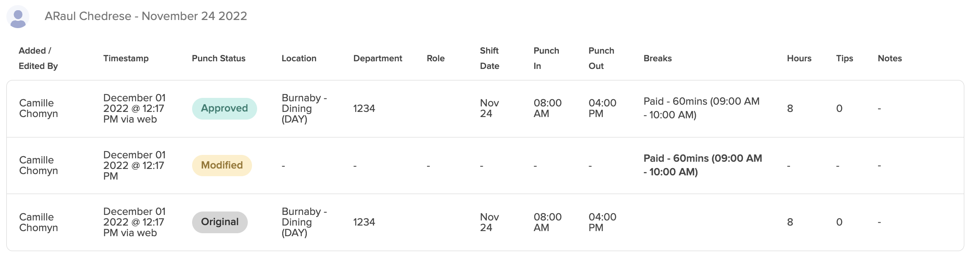Click the Hours column header
Screen dimensions: 980x263
coord(799,58)
